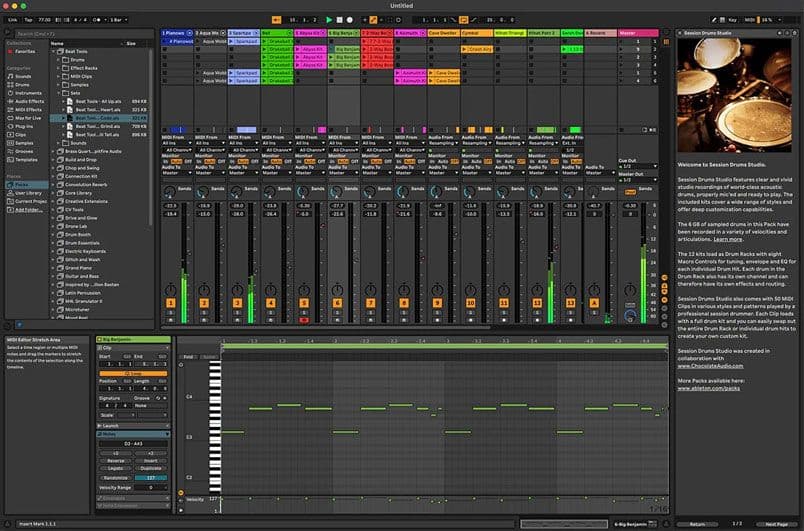
Task: Open the Learn more link in help view
Action: 727,239
